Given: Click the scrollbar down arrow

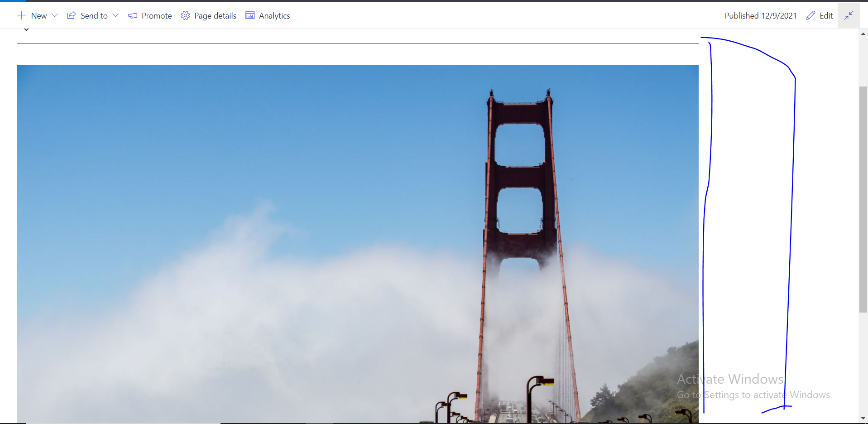Looking at the screenshot, I should pos(863,419).
